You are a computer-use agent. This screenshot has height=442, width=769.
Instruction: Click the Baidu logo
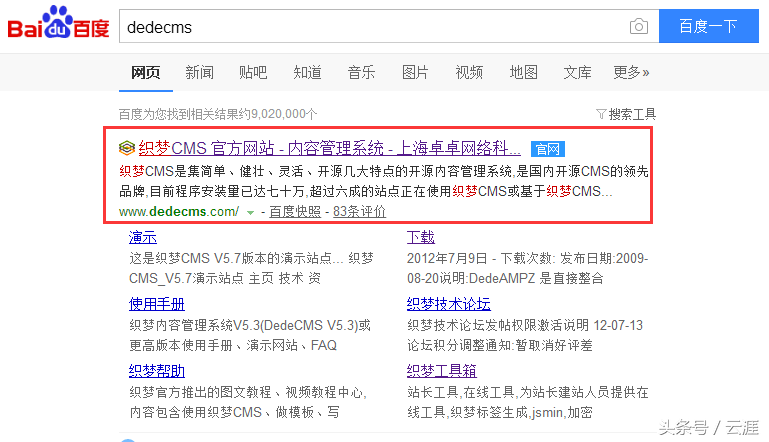coord(58,23)
